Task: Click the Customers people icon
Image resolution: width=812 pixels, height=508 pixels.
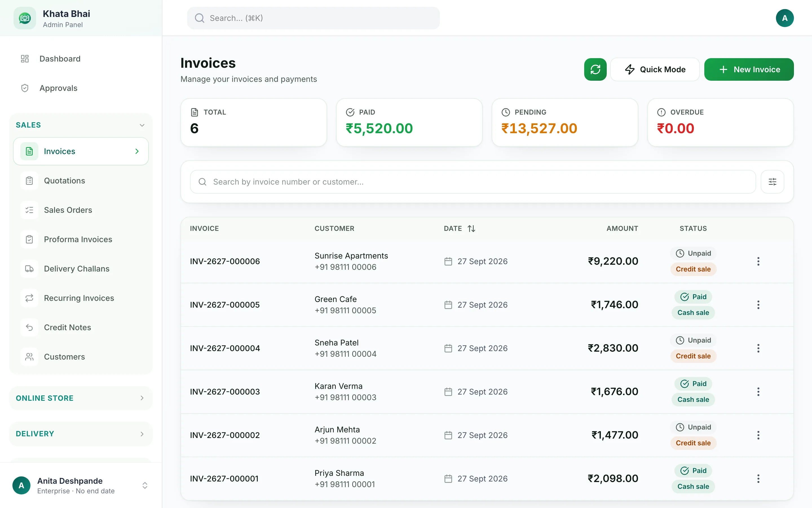Action: coord(29,357)
